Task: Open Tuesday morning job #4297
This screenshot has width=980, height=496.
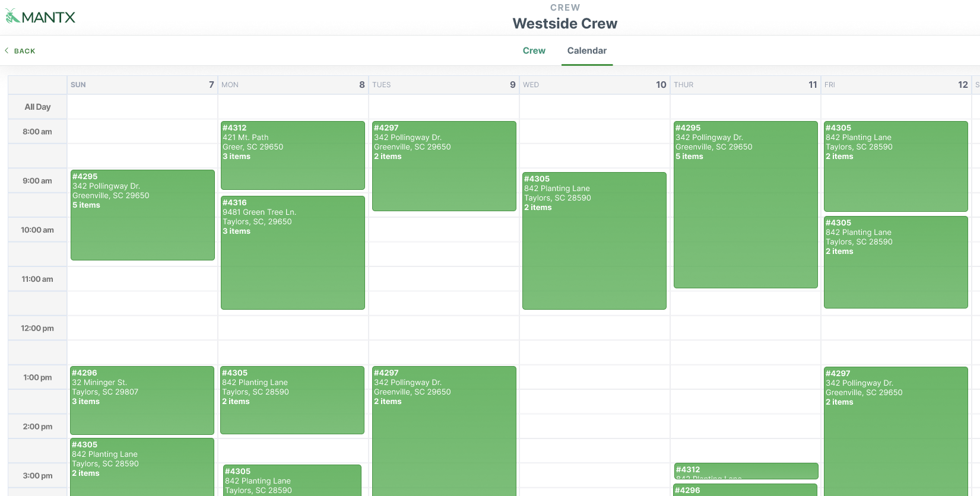Action: [444, 166]
